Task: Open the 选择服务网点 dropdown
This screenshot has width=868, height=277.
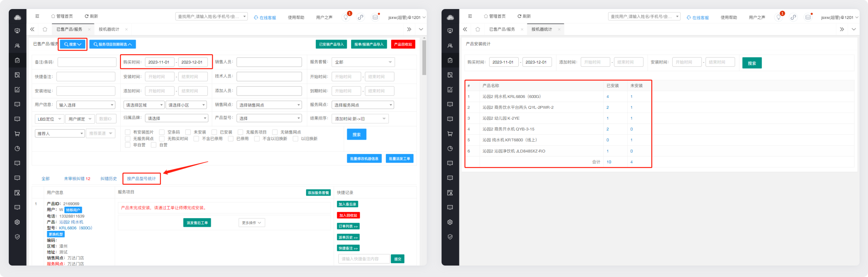Action: [363, 105]
